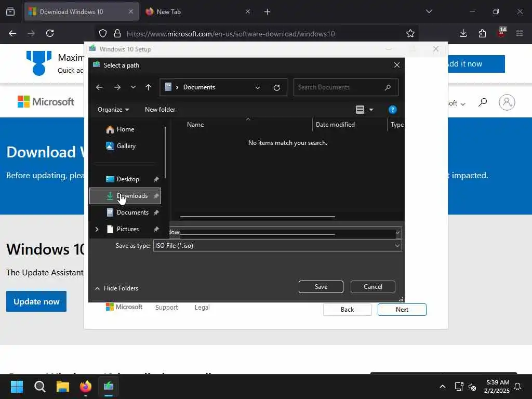Open tracking protection shield icon
532x399 pixels.
103,33
